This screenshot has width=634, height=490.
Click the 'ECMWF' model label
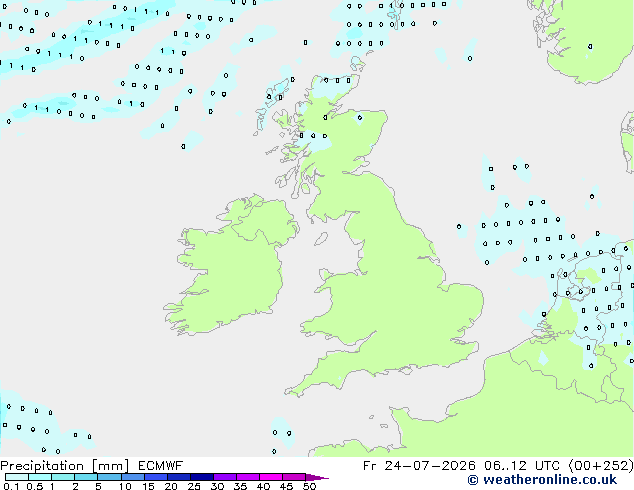[160, 466]
